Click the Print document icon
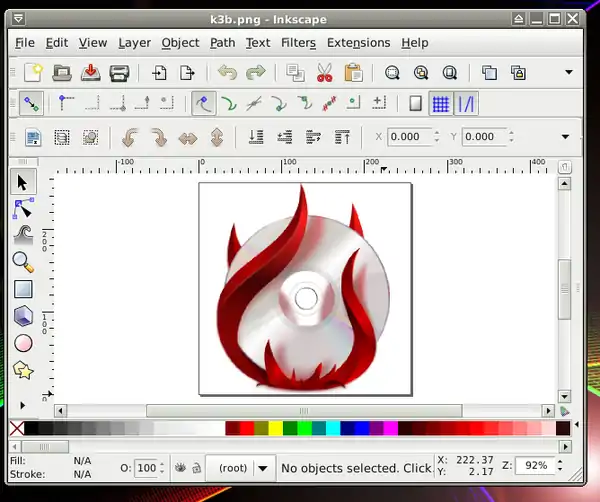Screen dimensions: 600x502 pyautogui.click(x=119, y=72)
